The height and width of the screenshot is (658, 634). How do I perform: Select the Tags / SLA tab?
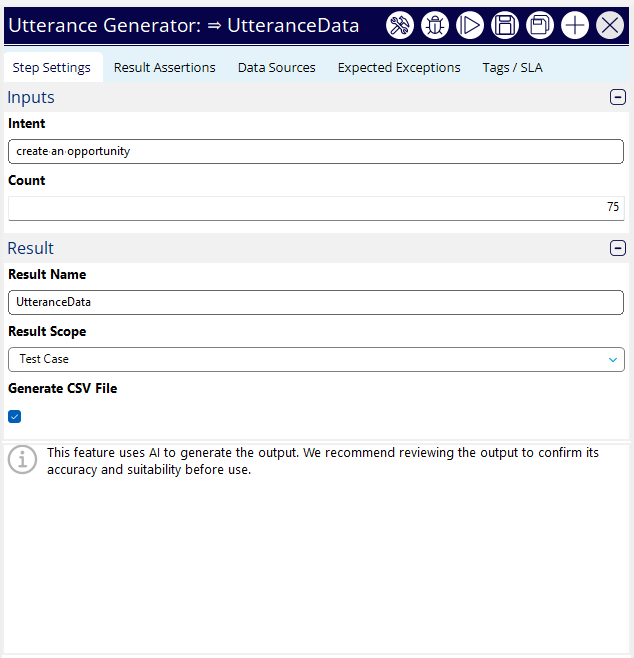click(512, 68)
